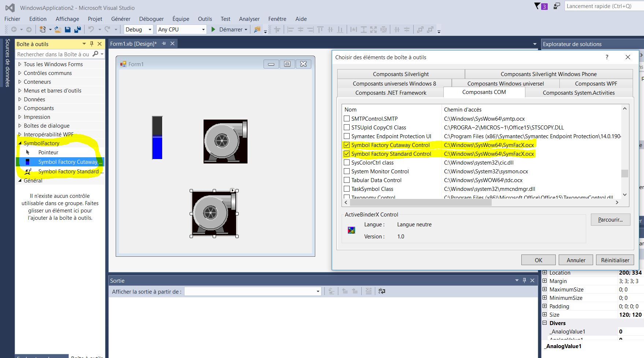The height and width of the screenshot is (358, 644).
Task: Click the feedback icon beside notifications
Action: pyautogui.click(x=556, y=6)
